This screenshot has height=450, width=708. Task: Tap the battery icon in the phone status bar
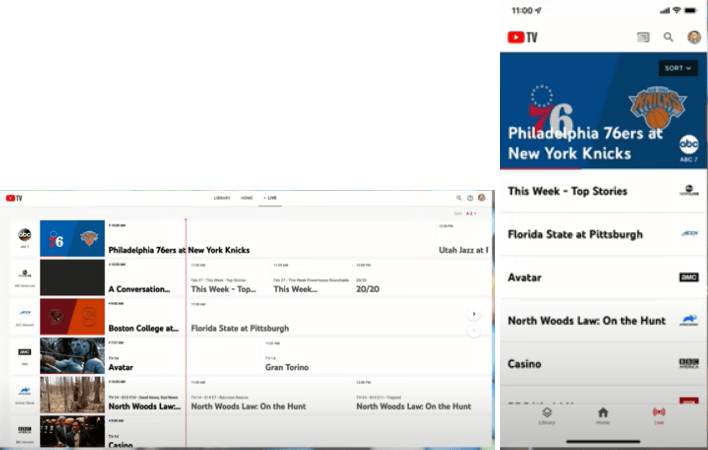691,10
